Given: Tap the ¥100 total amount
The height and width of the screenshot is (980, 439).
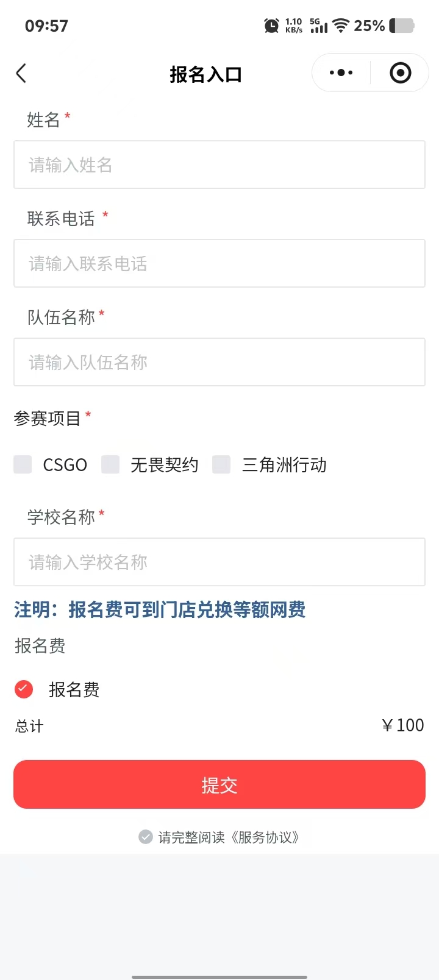Looking at the screenshot, I should pyautogui.click(x=402, y=725).
